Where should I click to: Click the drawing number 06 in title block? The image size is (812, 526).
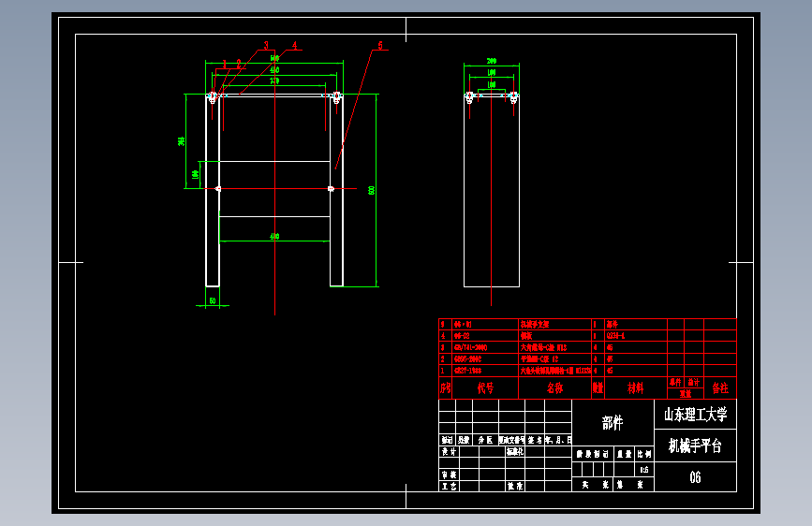pyautogui.click(x=695, y=476)
